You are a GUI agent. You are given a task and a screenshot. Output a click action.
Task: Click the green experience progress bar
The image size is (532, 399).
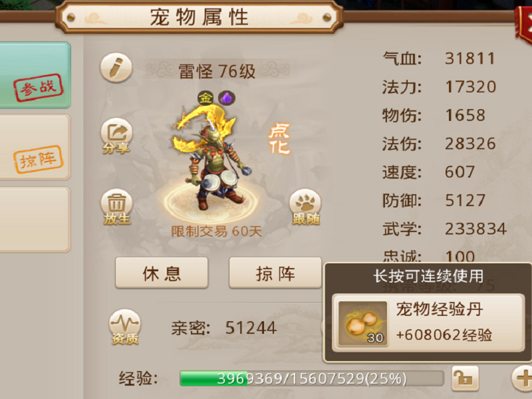311,378
